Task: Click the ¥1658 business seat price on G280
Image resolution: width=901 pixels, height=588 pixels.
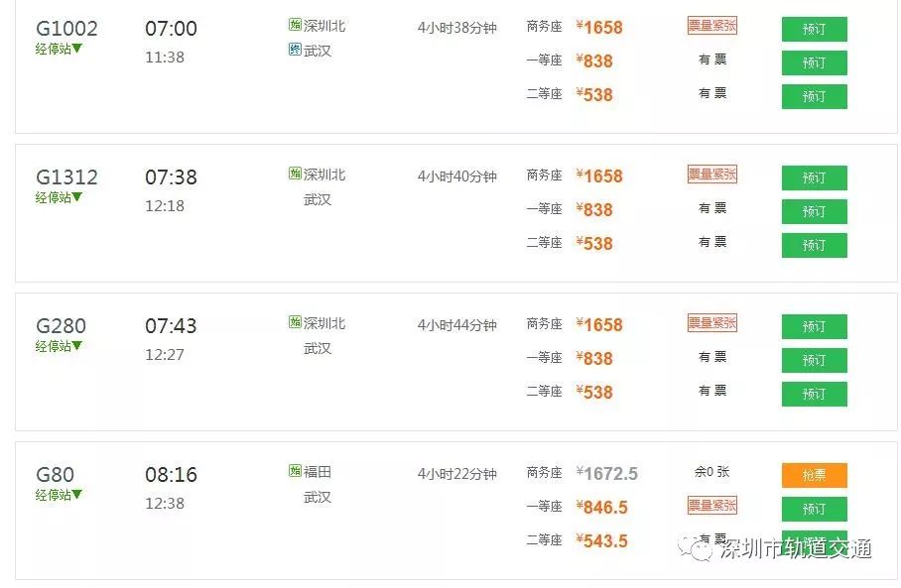Action: (x=598, y=324)
